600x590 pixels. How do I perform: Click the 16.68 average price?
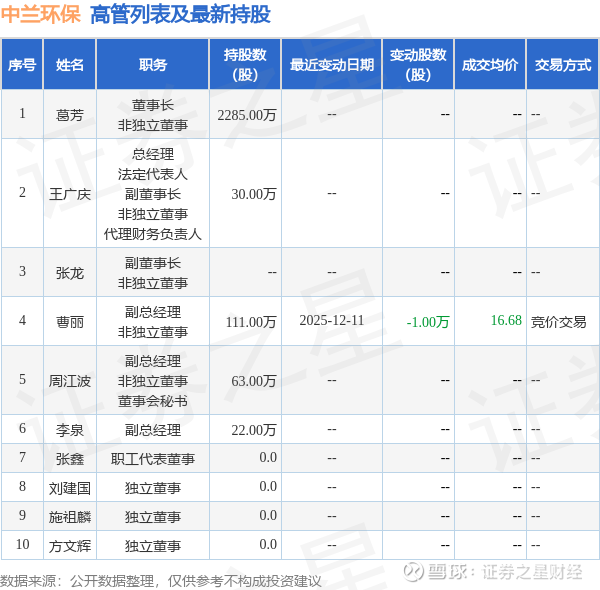(506, 320)
